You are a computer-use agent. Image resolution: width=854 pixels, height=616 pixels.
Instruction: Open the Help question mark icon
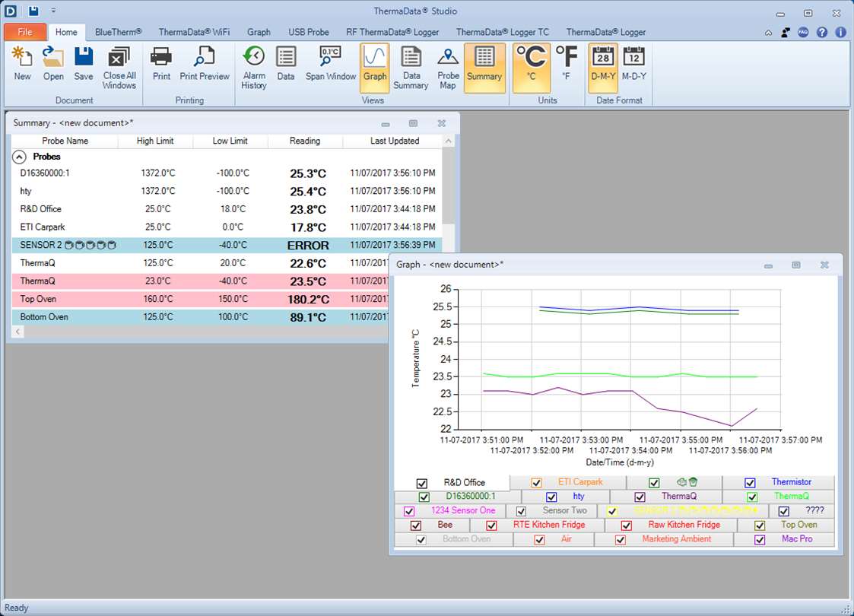822,32
